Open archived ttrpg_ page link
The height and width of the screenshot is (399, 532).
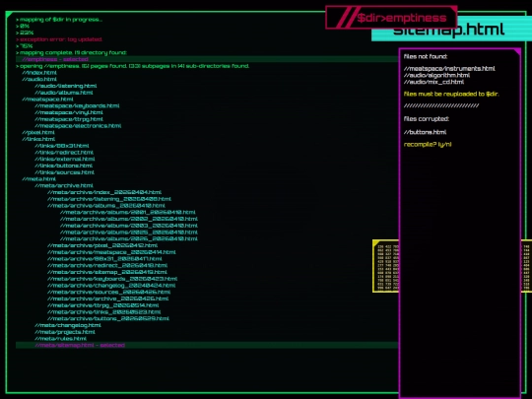point(103,305)
